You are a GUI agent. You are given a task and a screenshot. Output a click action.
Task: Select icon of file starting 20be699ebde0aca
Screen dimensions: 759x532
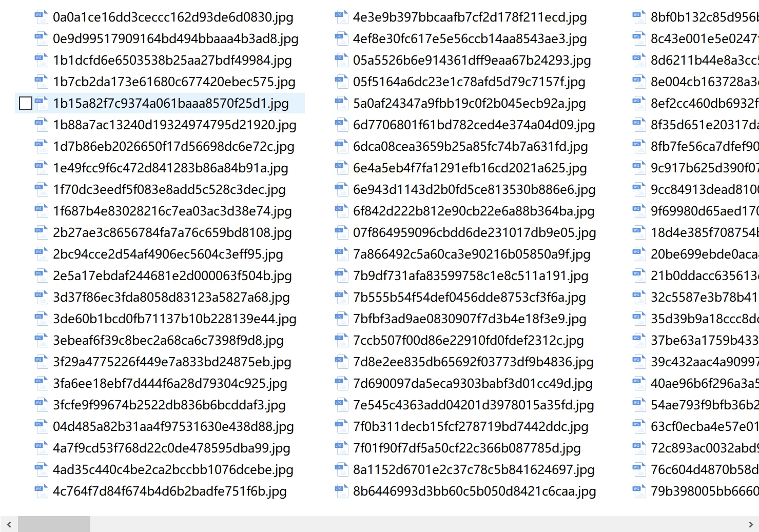pyautogui.click(x=638, y=254)
